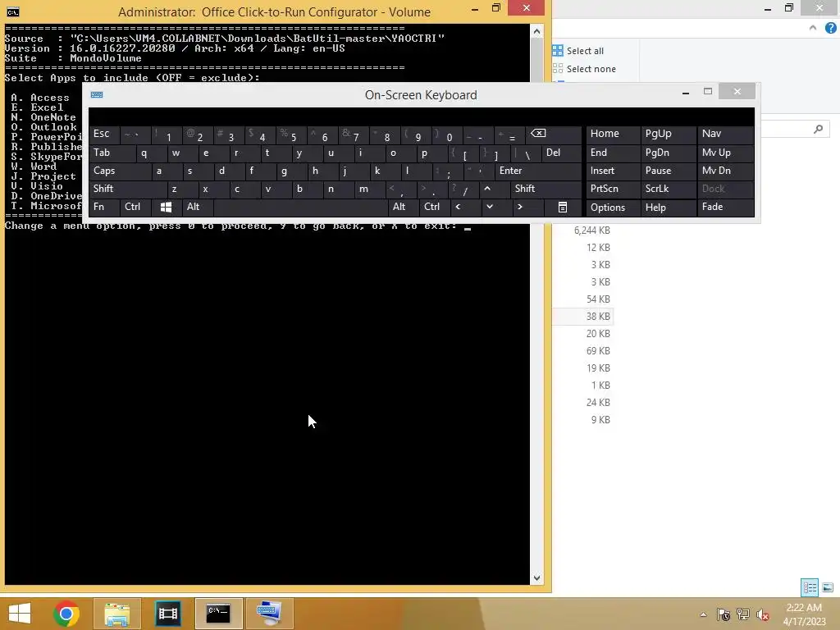Collapse the Explorer ribbon chevron
This screenshot has height=630, width=840.
pyautogui.click(x=813, y=28)
